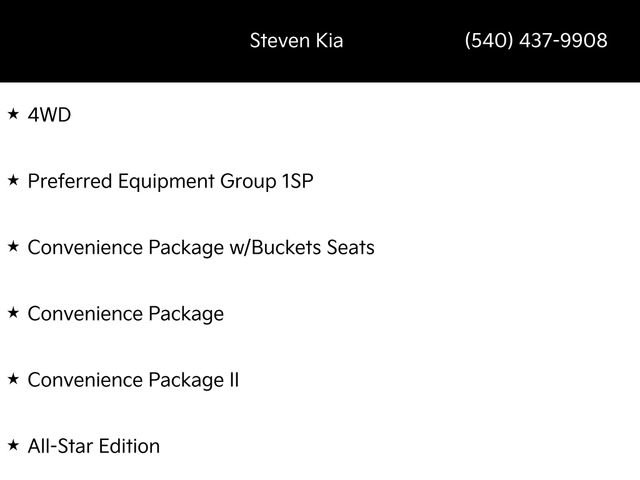This screenshot has width=640, height=480.
Task: Click "w/Buckets Seats" words in third item
Action: point(302,247)
